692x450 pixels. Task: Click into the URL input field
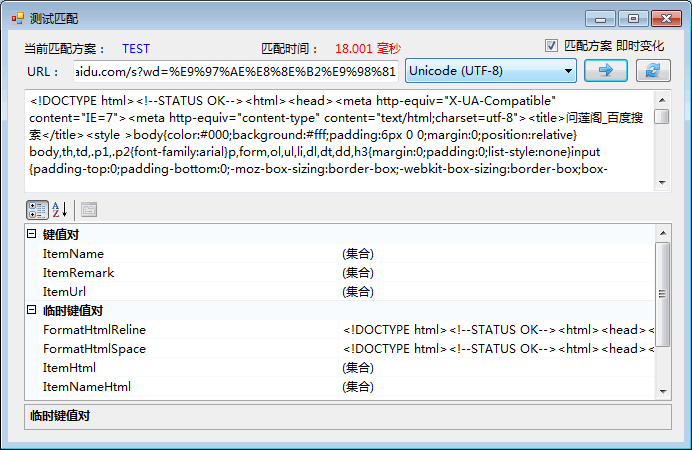(236, 71)
